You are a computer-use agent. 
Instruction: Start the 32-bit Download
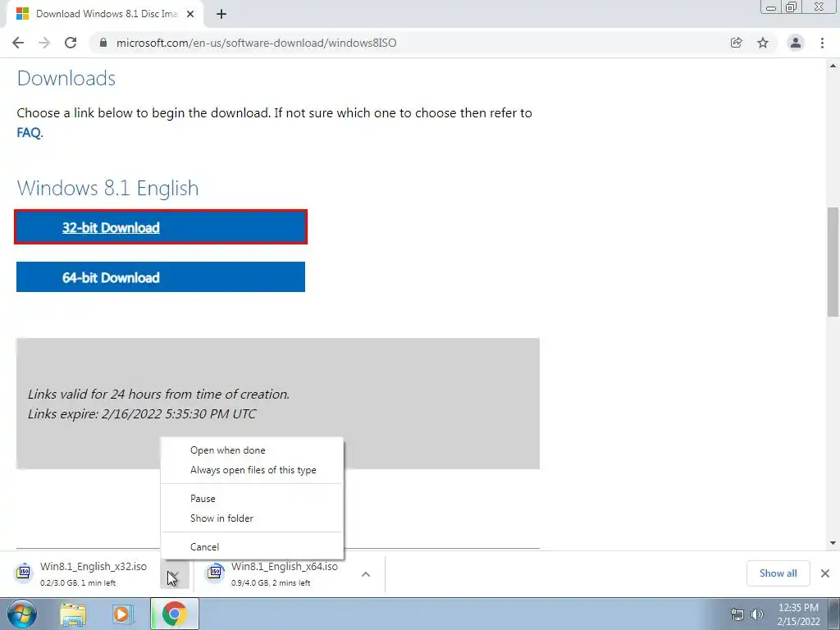click(161, 227)
